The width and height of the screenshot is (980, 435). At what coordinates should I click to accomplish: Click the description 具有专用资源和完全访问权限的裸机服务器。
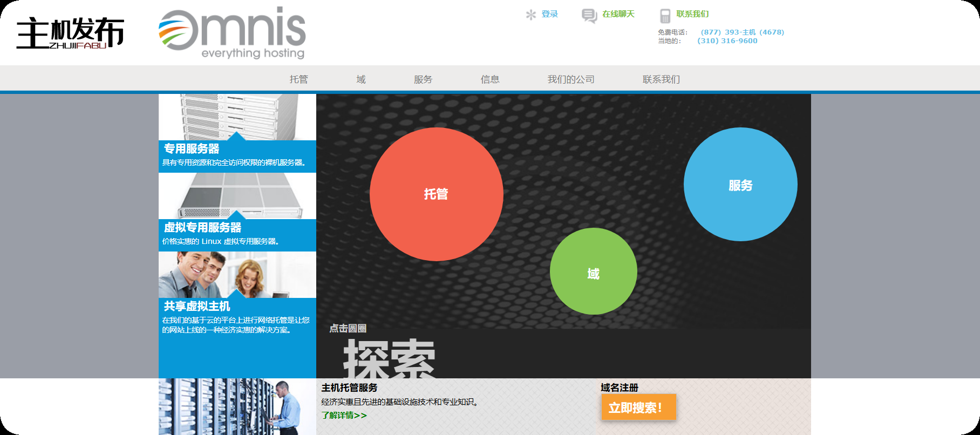point(235,162)
